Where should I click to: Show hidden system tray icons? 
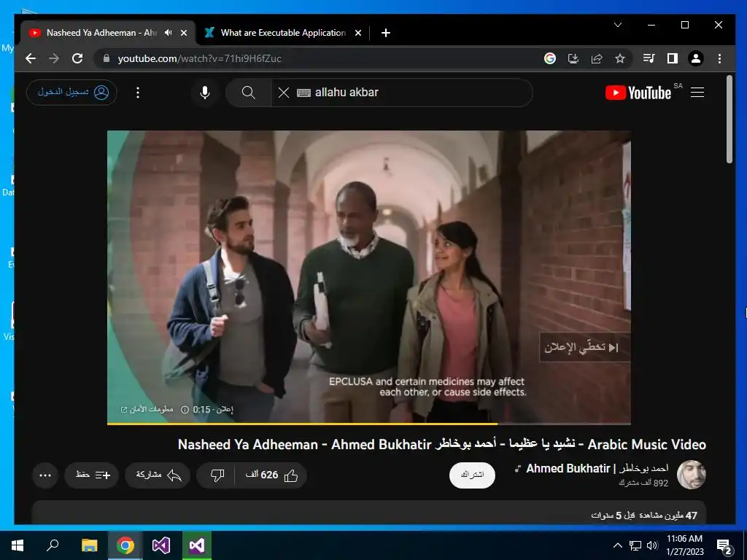[617, 545]
